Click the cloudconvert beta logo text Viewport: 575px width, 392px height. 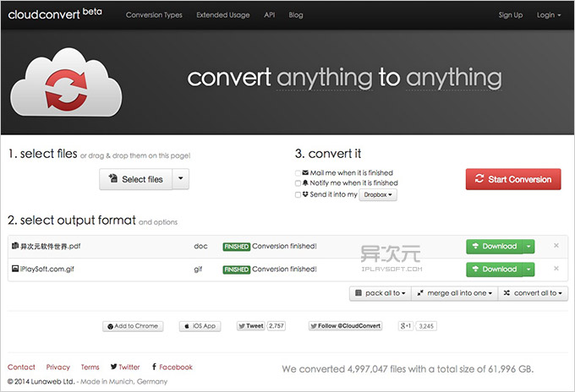55,14
